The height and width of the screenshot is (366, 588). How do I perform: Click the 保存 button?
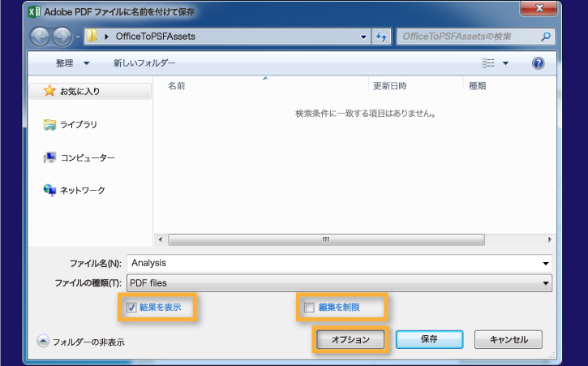click(x=429, y=339)
